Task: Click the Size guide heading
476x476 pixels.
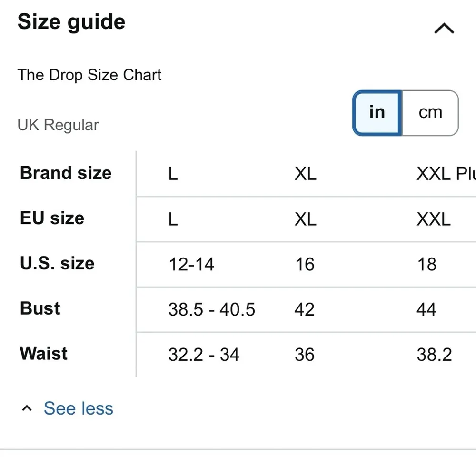Action: pyautogui.click(x=71, y=22)
